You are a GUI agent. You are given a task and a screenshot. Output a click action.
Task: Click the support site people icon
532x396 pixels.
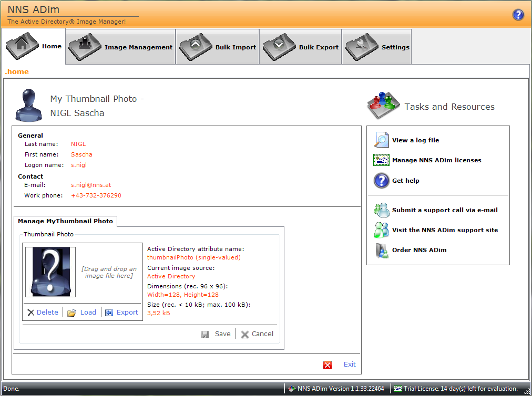(x=382, y=230)
